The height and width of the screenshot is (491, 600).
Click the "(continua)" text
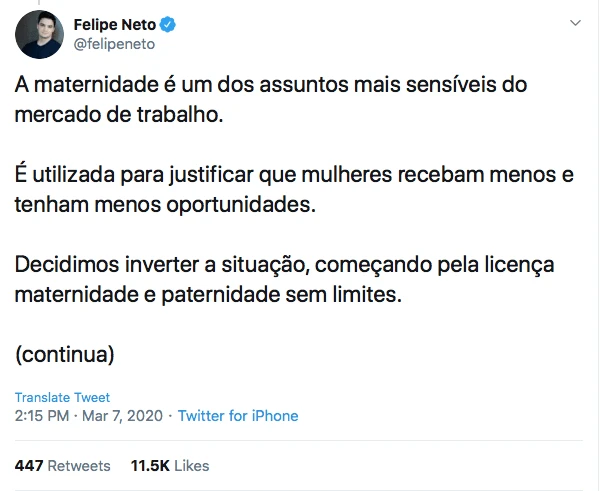point(64,354)
